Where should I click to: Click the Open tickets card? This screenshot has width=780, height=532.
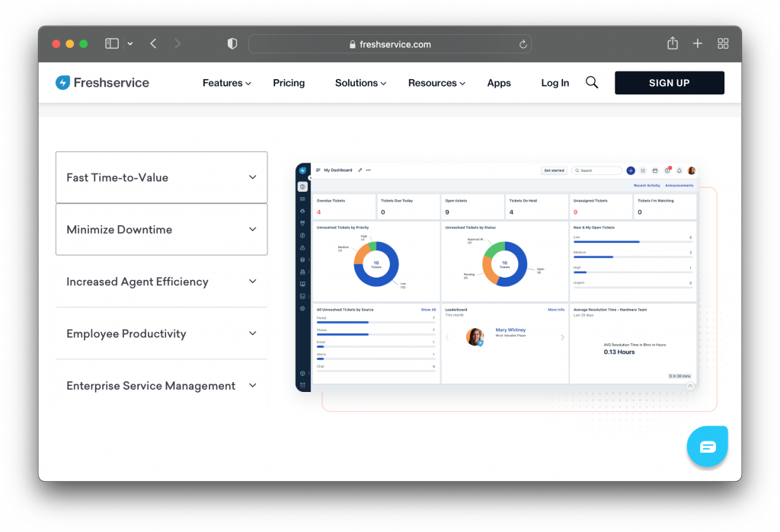tap(472, 207)
